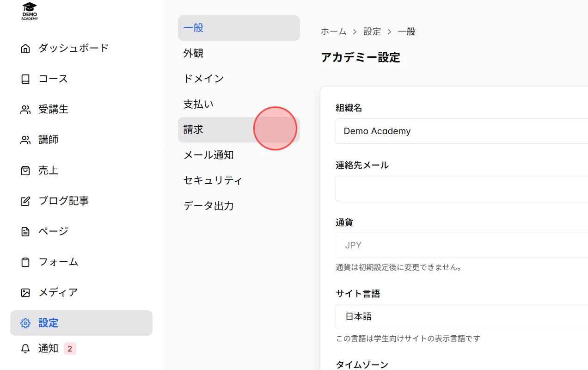
Task: Click the gear icon beside 設定
Action: [25, 323]
